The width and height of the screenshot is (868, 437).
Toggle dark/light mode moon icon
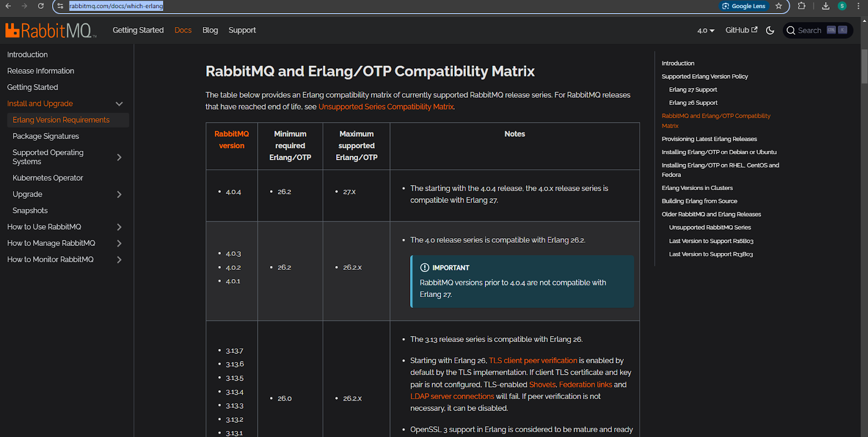point(770,30)
